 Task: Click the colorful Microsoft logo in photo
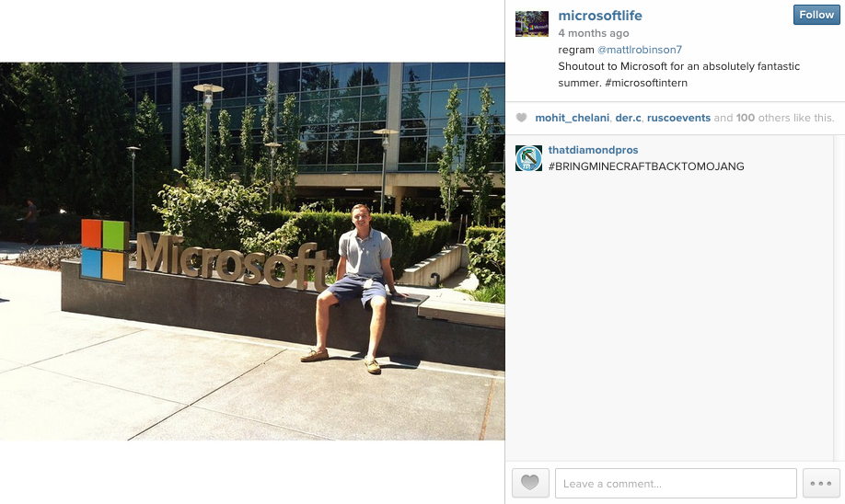click(105, 250)
